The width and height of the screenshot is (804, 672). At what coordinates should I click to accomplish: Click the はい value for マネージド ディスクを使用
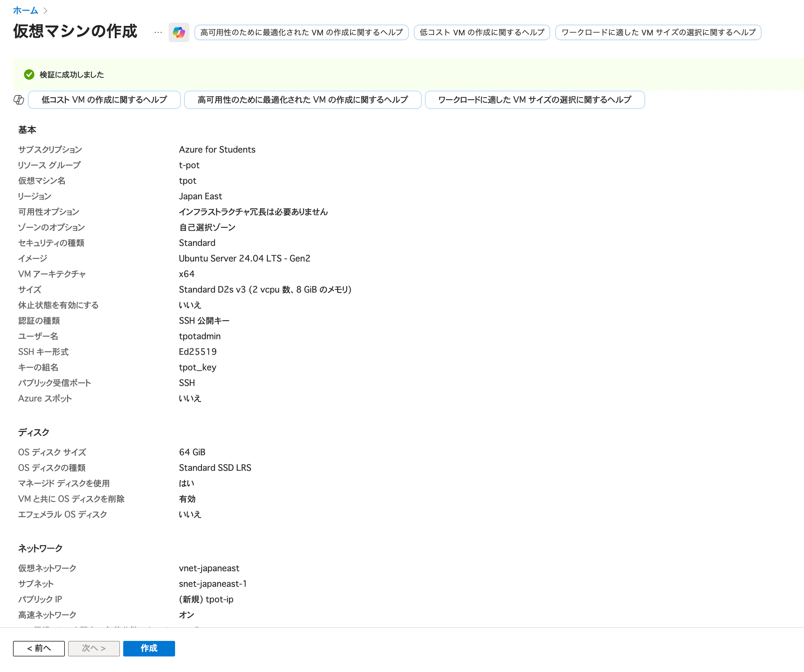tap(186, 483)
